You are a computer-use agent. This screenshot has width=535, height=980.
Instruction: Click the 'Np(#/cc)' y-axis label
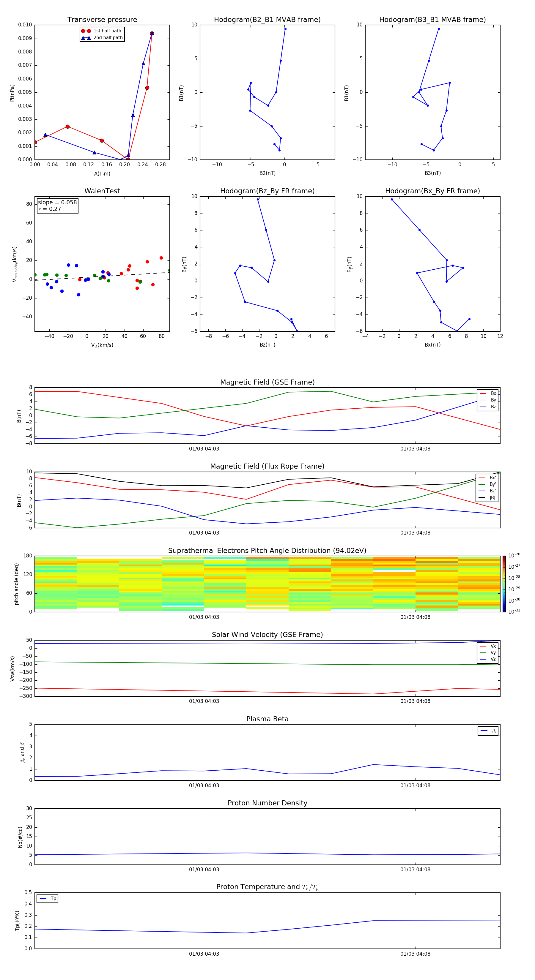[x=20, y=837]
